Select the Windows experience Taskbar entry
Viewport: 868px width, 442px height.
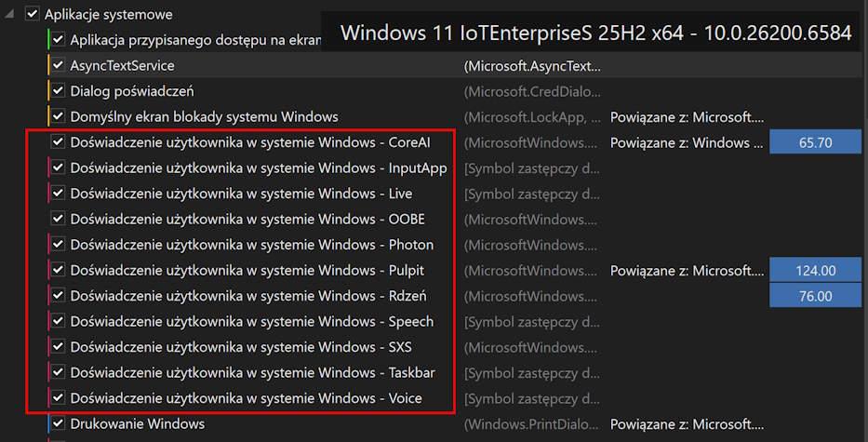pos(252,373)
